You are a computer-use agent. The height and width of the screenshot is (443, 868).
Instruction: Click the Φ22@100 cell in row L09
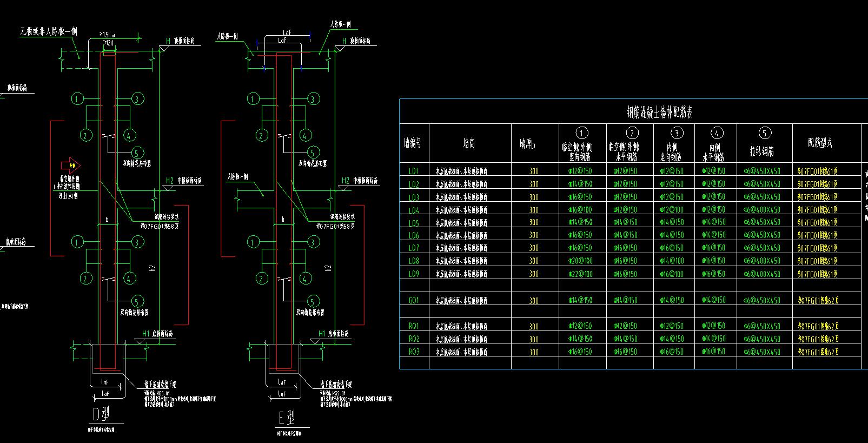pyautogui.click(x=580, y=274)
